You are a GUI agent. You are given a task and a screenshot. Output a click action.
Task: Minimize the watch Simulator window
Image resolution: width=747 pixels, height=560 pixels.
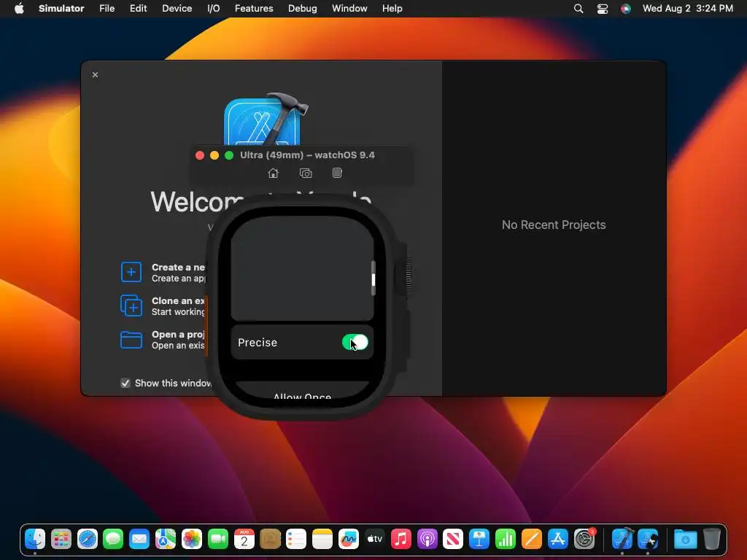pyautogui.click(x=214, y=155)
